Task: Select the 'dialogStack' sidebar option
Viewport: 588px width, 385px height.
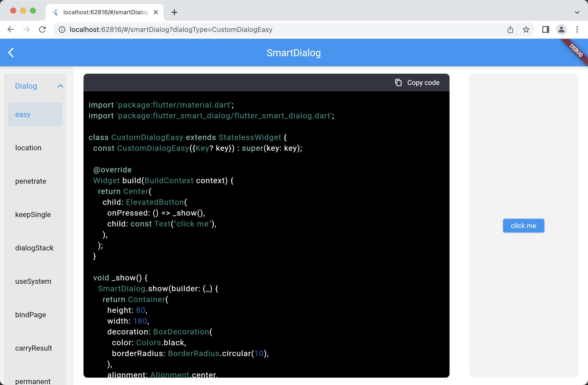Action: [34, 248]
